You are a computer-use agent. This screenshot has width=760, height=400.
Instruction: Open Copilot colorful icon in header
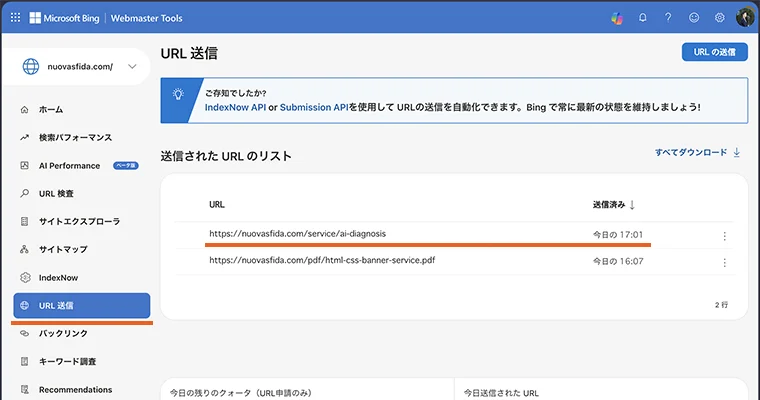617,18
